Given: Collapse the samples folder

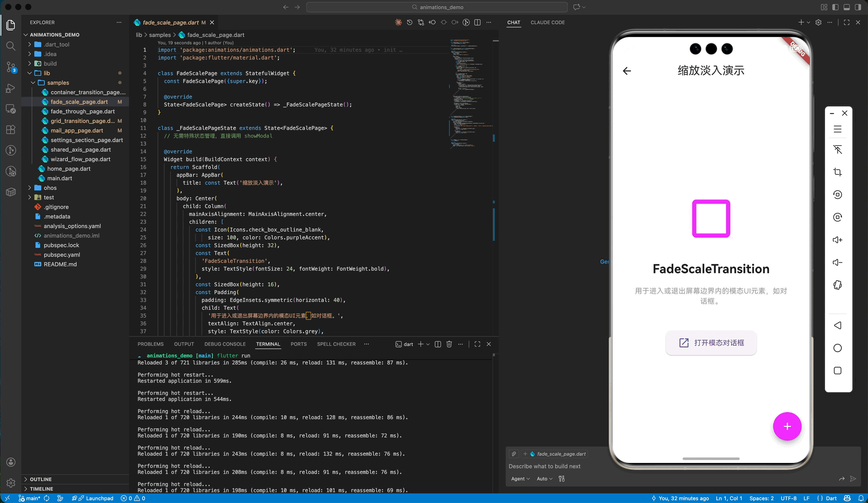Looking at the screenshot, I should coord(58,83).
